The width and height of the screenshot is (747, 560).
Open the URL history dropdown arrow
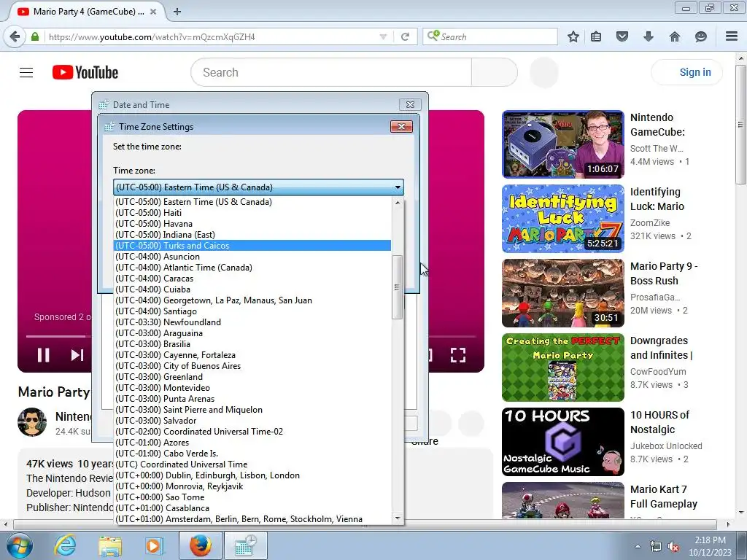383,36
